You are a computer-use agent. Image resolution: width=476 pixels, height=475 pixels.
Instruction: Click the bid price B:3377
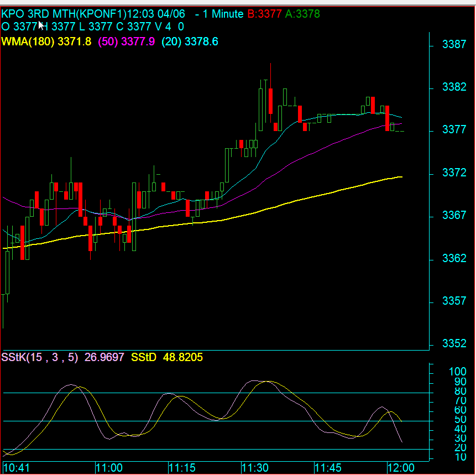pos(264,14)
